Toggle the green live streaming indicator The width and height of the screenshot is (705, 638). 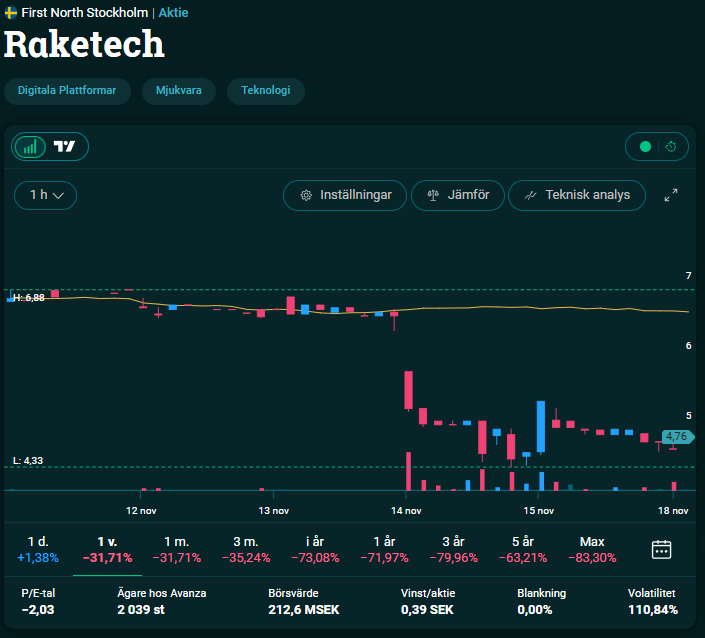click(645, 147)
